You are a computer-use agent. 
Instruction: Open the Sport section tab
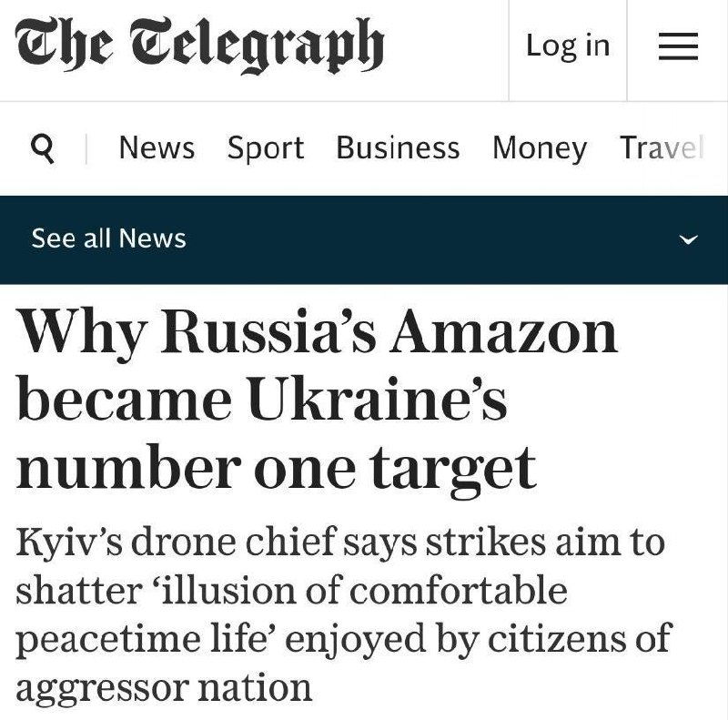click(x=266, y=148)
